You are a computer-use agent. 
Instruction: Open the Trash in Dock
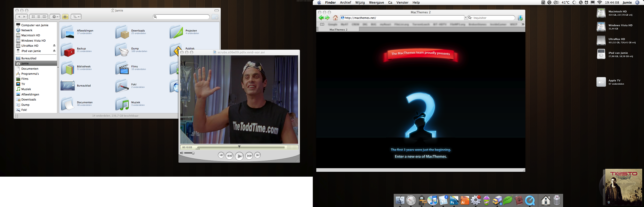(x=557, y=201)
